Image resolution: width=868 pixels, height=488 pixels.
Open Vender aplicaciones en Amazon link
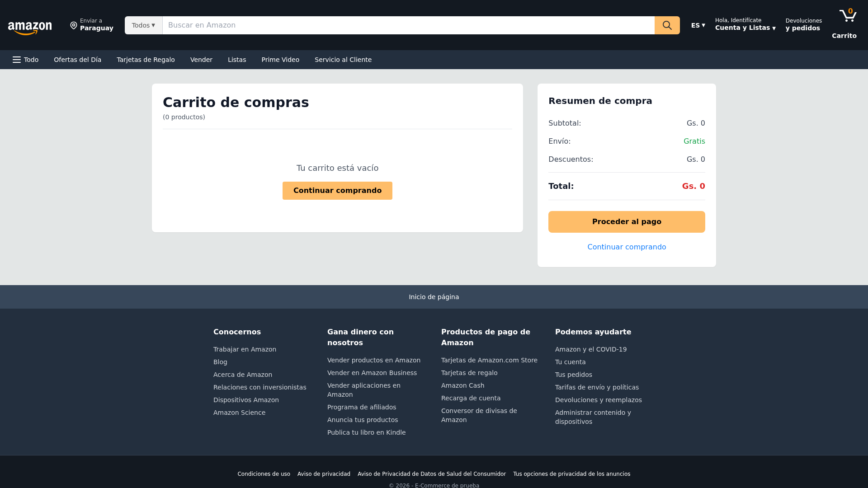pyautogui.click(x=364, y=390)
